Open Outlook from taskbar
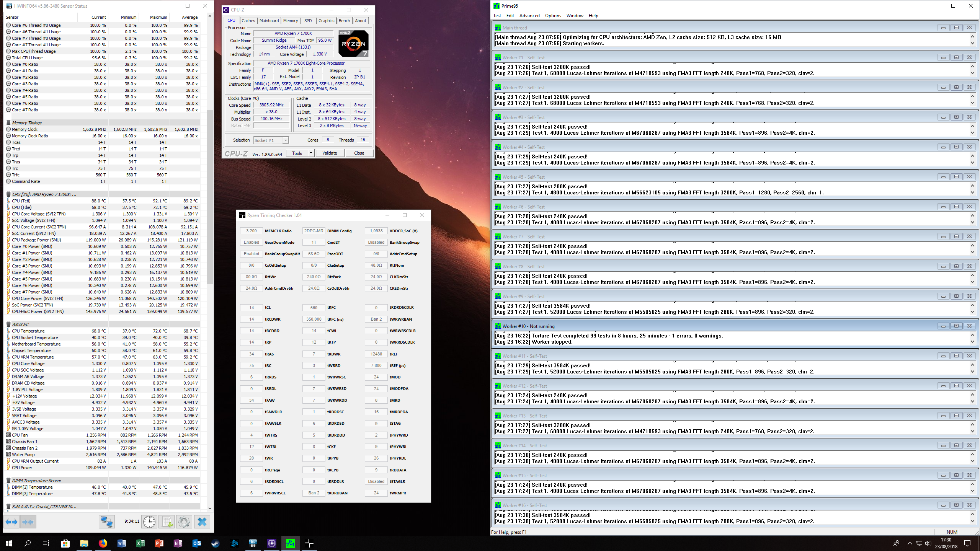The height and width of the screenshot is (551, 980). click(196, 543)
